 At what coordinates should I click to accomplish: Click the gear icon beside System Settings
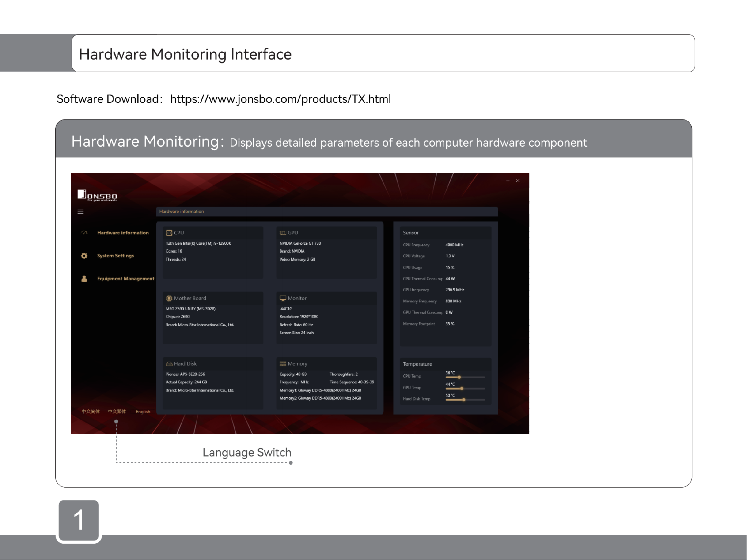84,256
